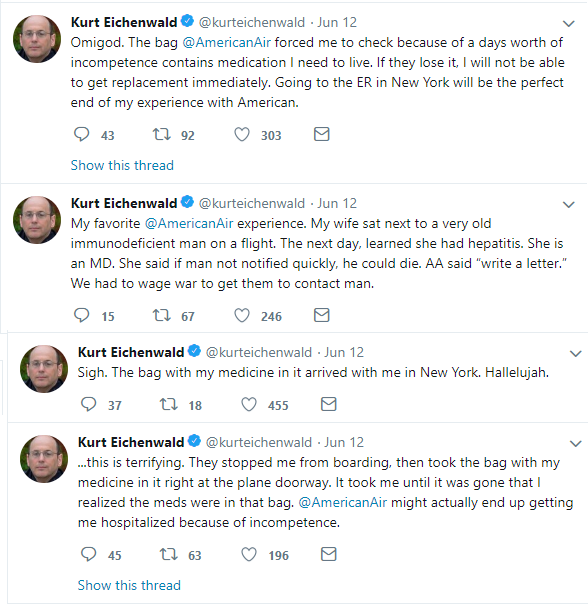Image resolution: width=588 pixels, height=604 pixels.
Task: Expand the dropdown arrow on the hepatitis tweet
Action: click(569, 205)
